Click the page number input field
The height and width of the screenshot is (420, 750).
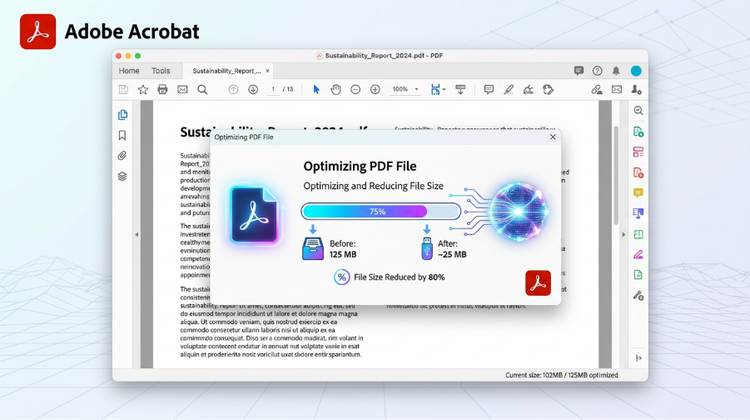click(273, 89)
